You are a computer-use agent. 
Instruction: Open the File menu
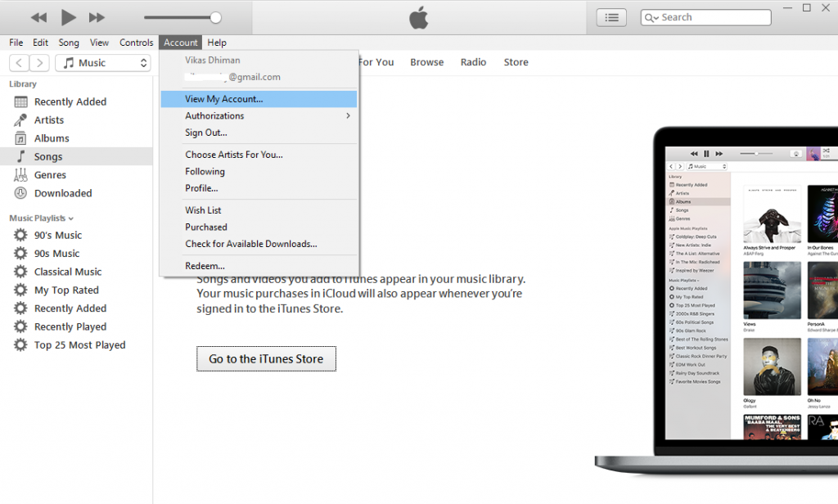16,43
